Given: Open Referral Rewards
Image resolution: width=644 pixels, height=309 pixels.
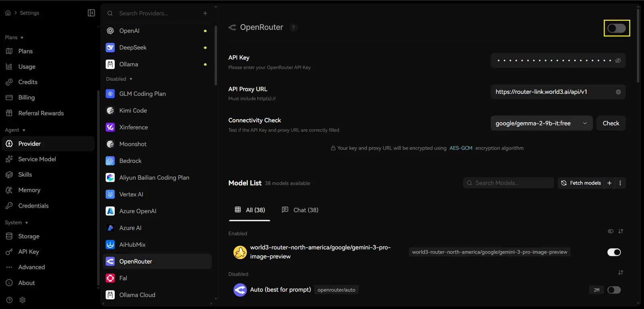Looking at the screenshot, I should click(48, 113).
